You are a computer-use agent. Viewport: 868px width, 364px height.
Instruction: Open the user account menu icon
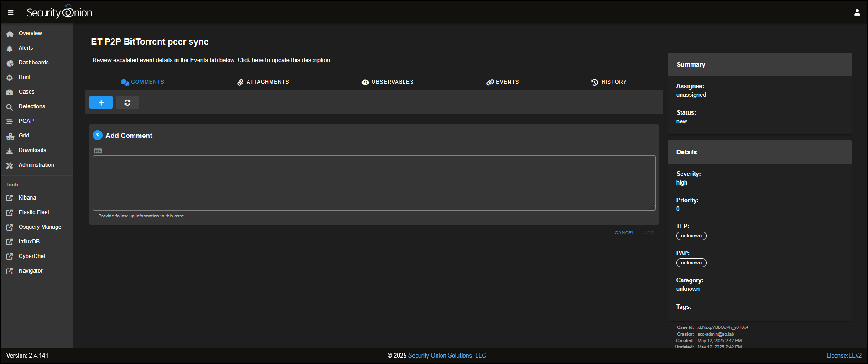pos(857,12)
